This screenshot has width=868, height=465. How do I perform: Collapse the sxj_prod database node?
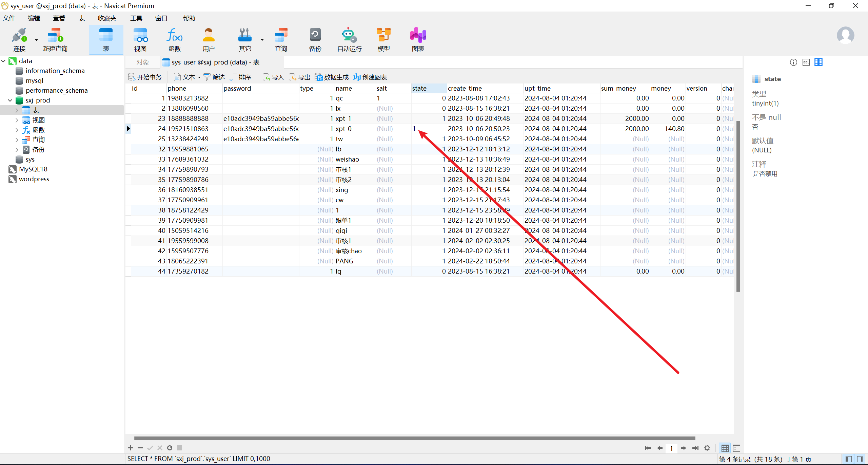pyautogui.click(x=10, y=100)
